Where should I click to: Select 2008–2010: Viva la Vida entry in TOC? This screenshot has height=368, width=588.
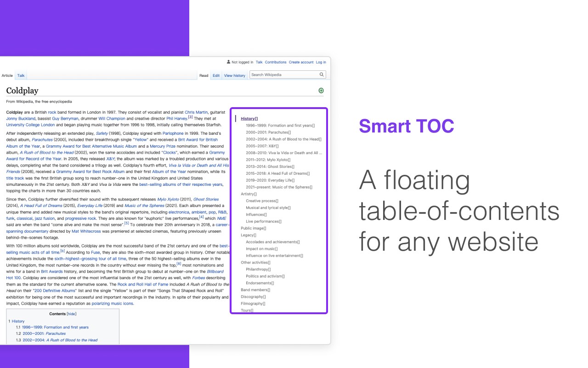point(284,153)
